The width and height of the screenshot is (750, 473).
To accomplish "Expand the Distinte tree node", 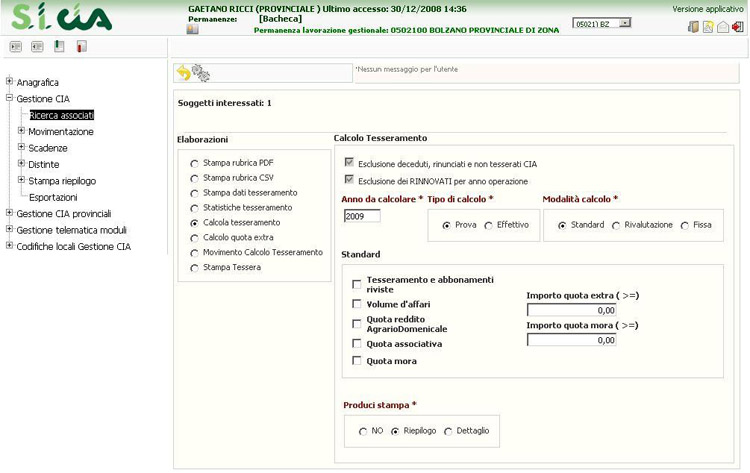I will tap(21, 163).
